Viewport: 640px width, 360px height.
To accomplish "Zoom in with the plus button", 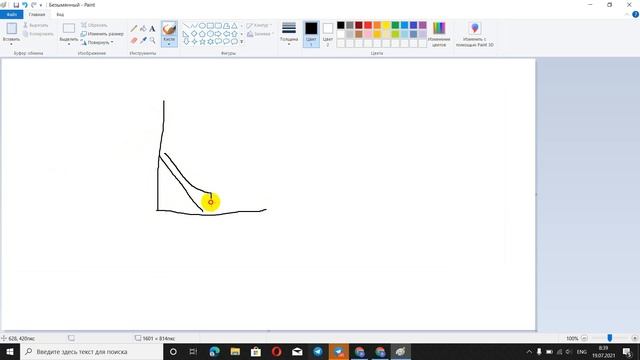I will (x=635, y=338).
